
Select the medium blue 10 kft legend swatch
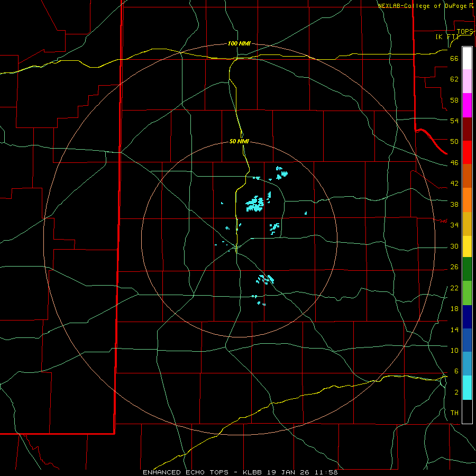pos(467,340)
